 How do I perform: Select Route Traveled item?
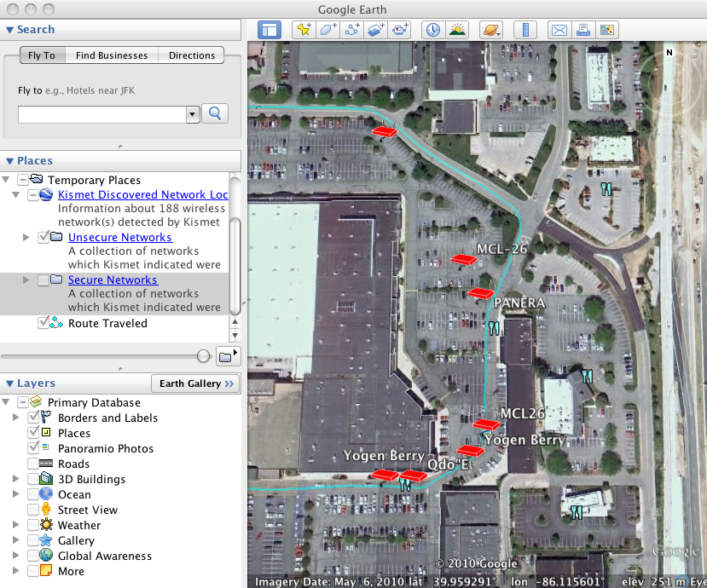tap(107, 323)
